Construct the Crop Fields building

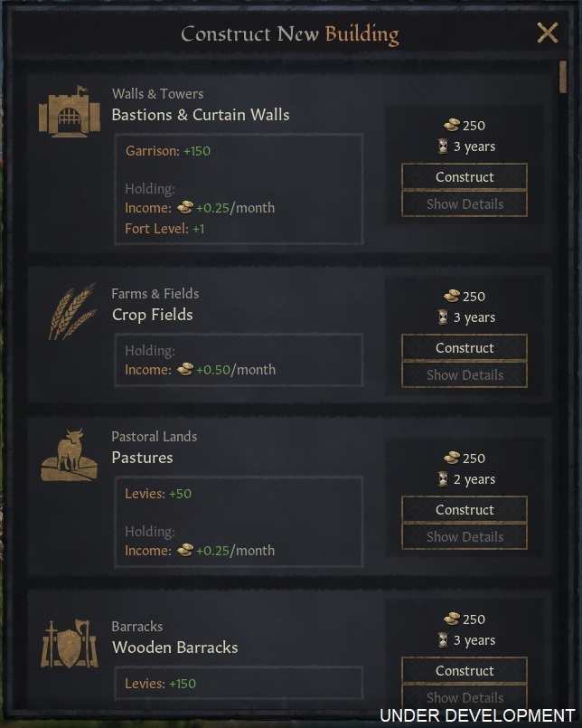pyautogui.click(x=464, y=347)
